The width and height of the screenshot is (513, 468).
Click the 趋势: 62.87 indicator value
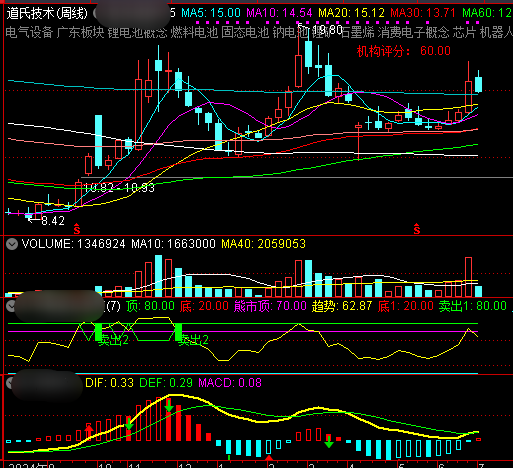tap(342, 306)
